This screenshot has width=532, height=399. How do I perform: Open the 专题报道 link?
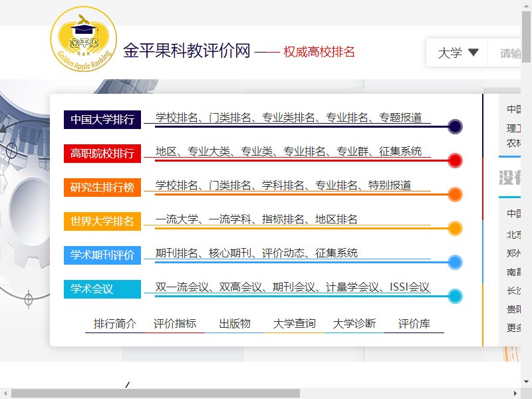pos(400,118)
